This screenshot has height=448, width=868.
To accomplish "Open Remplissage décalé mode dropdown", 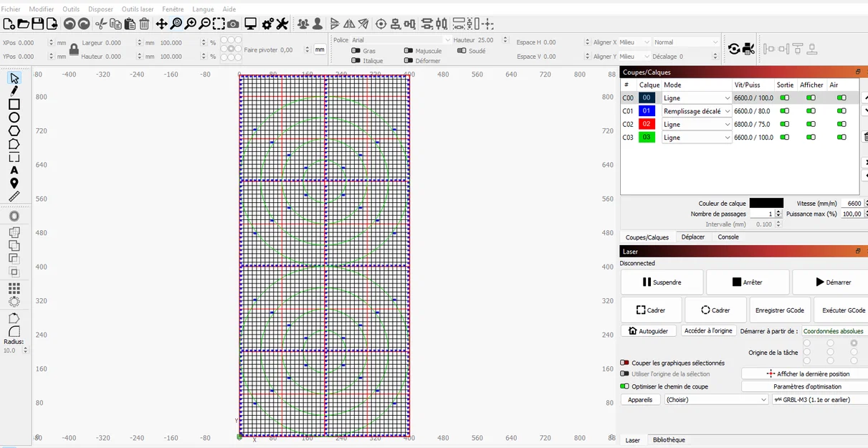I will tap(696, 111).
